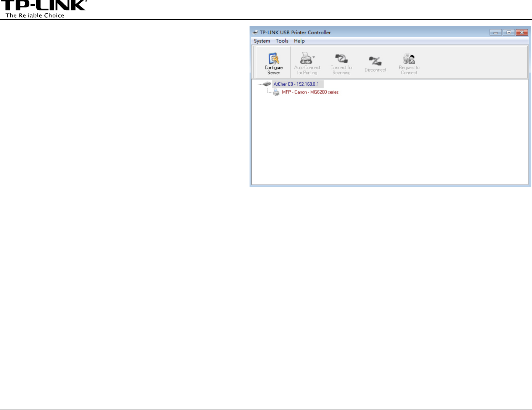
Task: Expand the Auto-Connect dropdown arrow
Action: tap(314, 57)
